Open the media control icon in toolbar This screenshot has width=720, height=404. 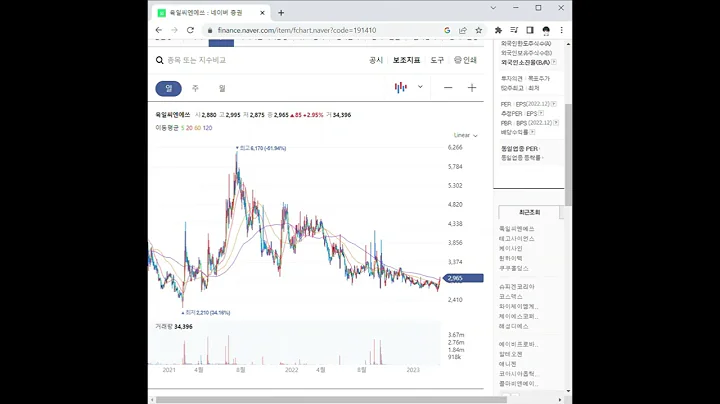[514, 30]
